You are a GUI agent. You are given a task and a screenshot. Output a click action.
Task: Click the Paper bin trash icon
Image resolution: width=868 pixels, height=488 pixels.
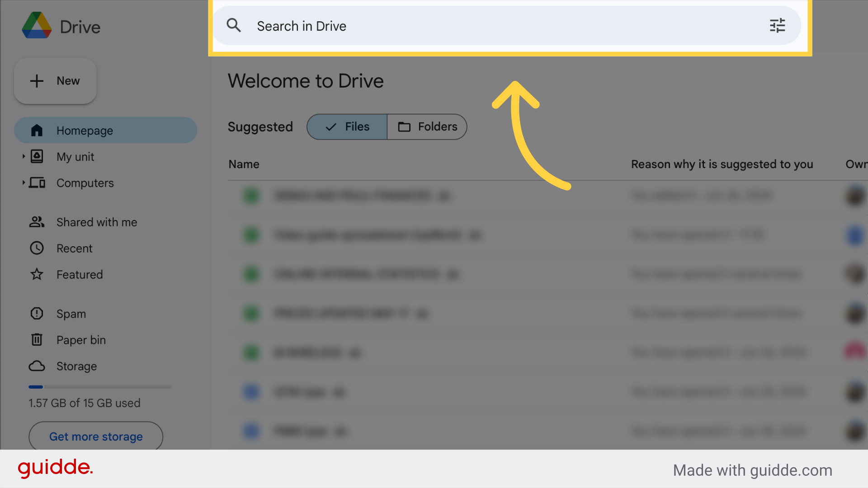37,340
